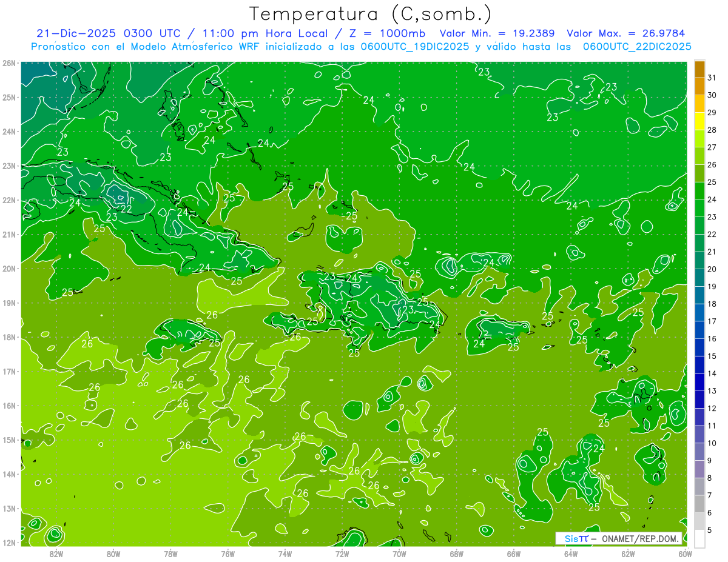This screenshot has width=728, height=562.
Task: Click the teal swatch between 20 and 21
Action: click(699, 260)
